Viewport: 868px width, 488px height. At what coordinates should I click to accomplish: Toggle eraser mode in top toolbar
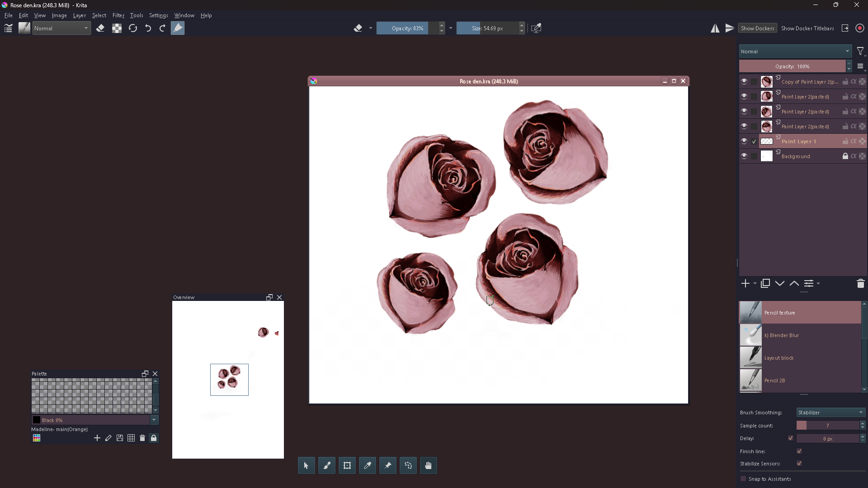pos(100,28)
